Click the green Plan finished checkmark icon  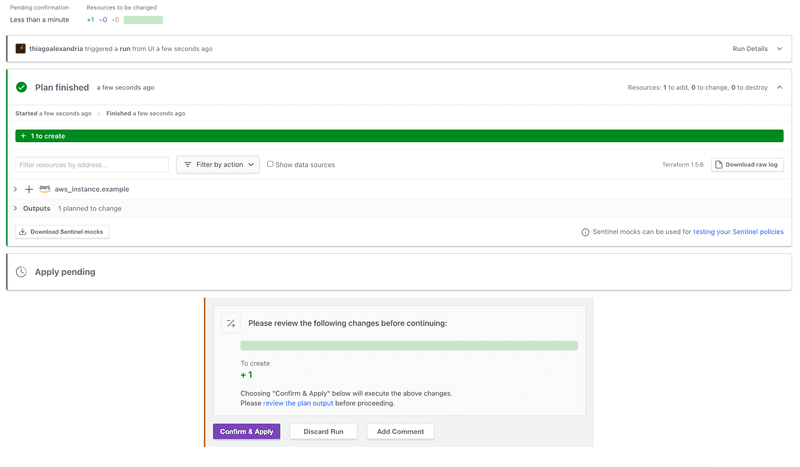(21, 87)
